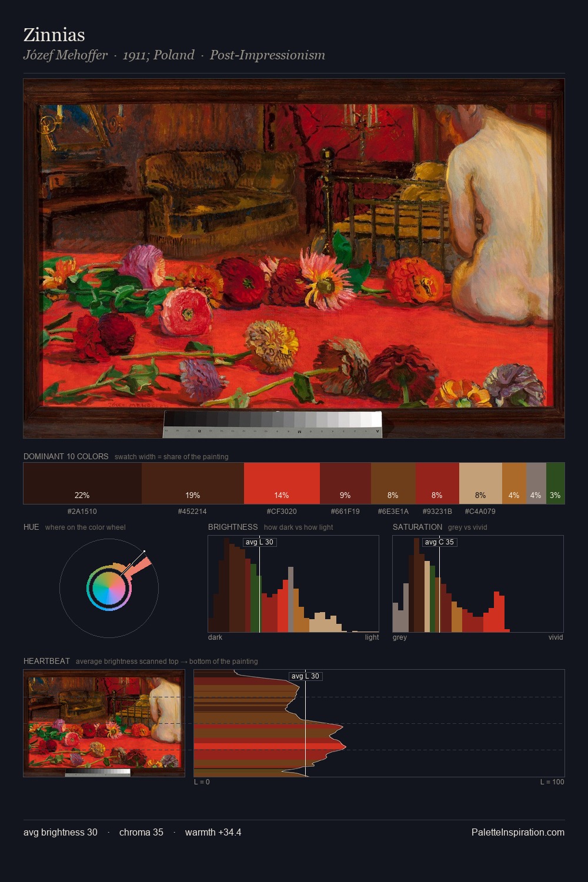Click hex code #2A1510
This screenshot has height=882, width=588.
(x=82, y=512)
